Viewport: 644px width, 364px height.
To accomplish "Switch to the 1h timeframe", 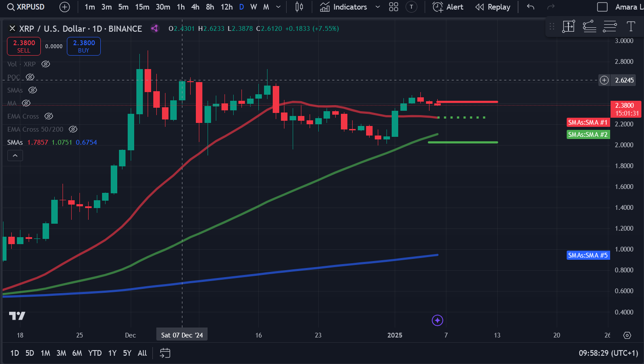I will [x=181, y=7].
